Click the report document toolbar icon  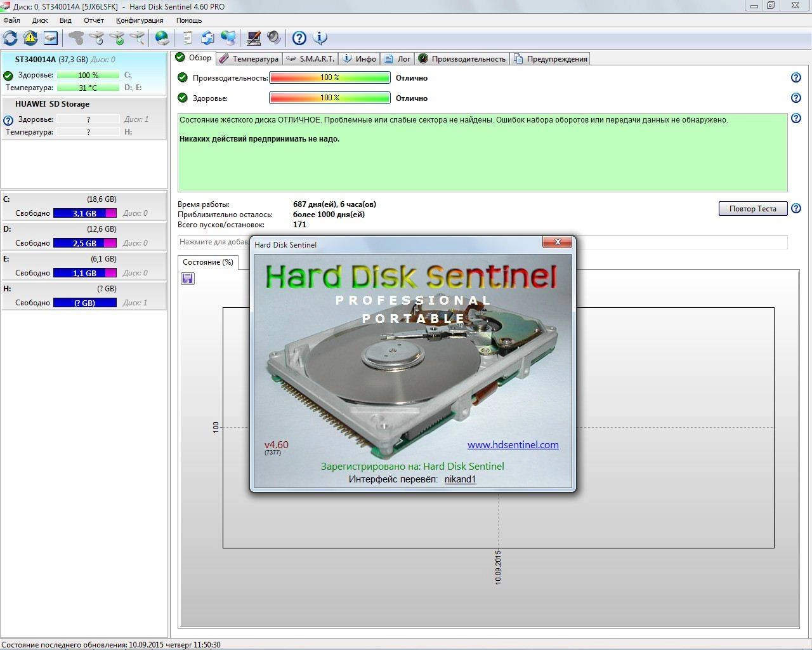coord(187,38)
